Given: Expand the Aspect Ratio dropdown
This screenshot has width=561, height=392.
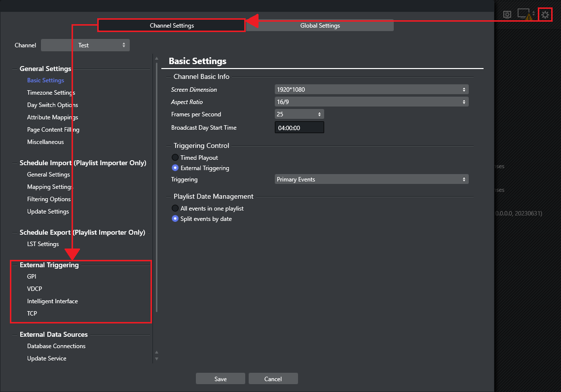Looking at the screenshot, I should 371,102.
